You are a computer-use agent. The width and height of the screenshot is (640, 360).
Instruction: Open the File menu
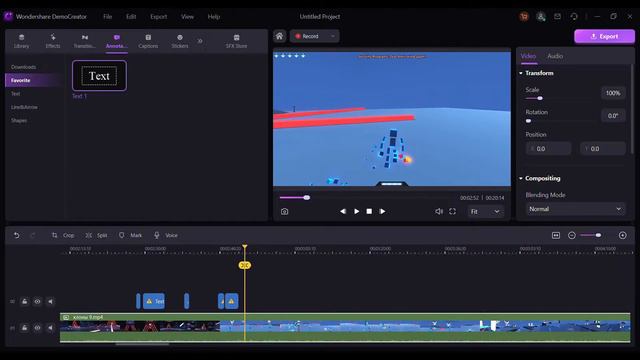pos(107,17)
